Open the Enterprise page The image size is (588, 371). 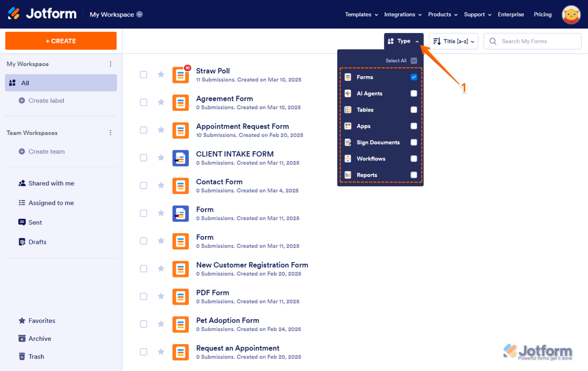click(511, 14)
